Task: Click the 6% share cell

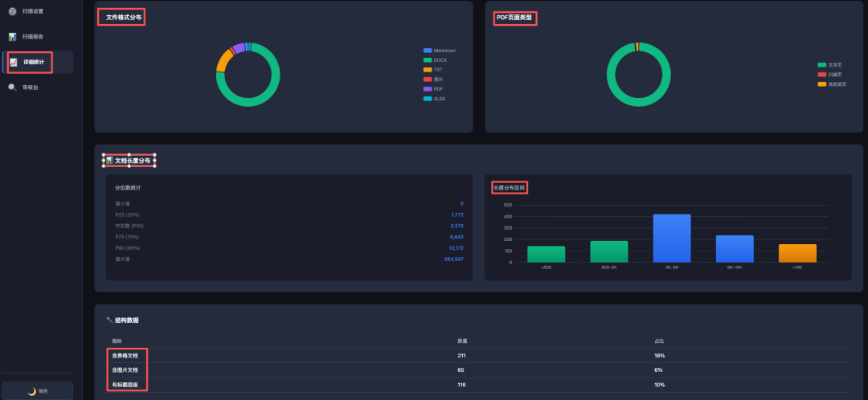Action: pyautogui.click(x=658, y=370)
